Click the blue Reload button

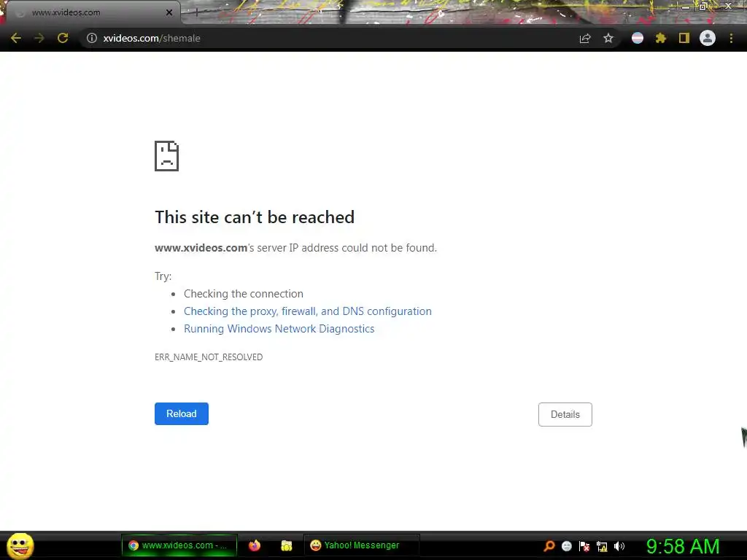coord(182,414)
